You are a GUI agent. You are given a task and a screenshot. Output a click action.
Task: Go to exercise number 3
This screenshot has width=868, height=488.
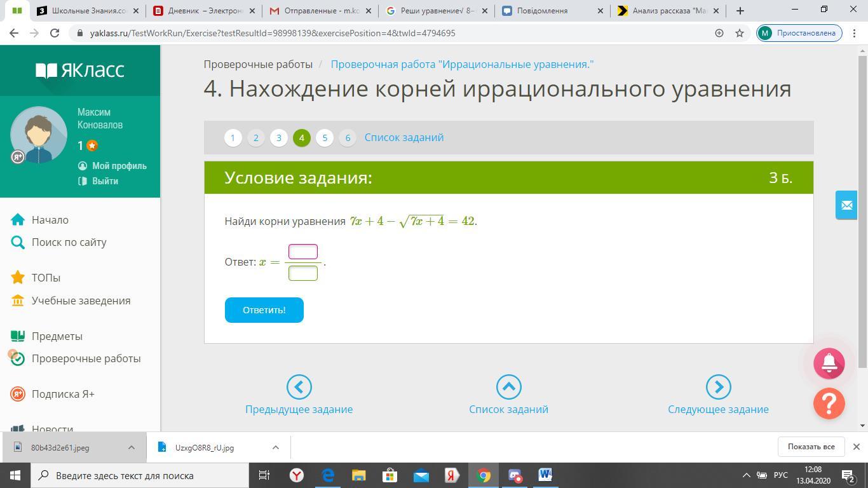278,138
